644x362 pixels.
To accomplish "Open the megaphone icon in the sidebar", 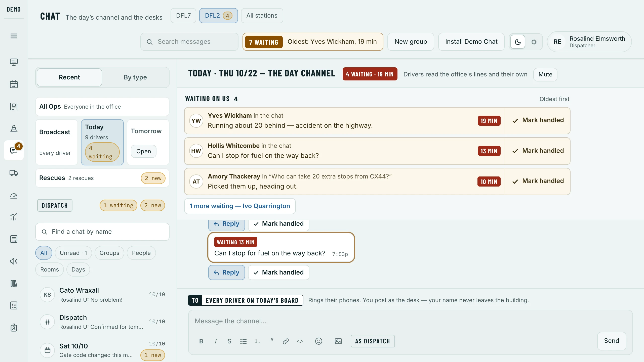I will 14,261.
